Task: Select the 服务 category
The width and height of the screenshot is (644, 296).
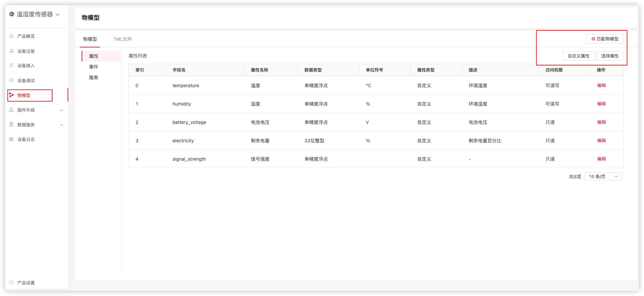Action: click(x=94, y=78)
